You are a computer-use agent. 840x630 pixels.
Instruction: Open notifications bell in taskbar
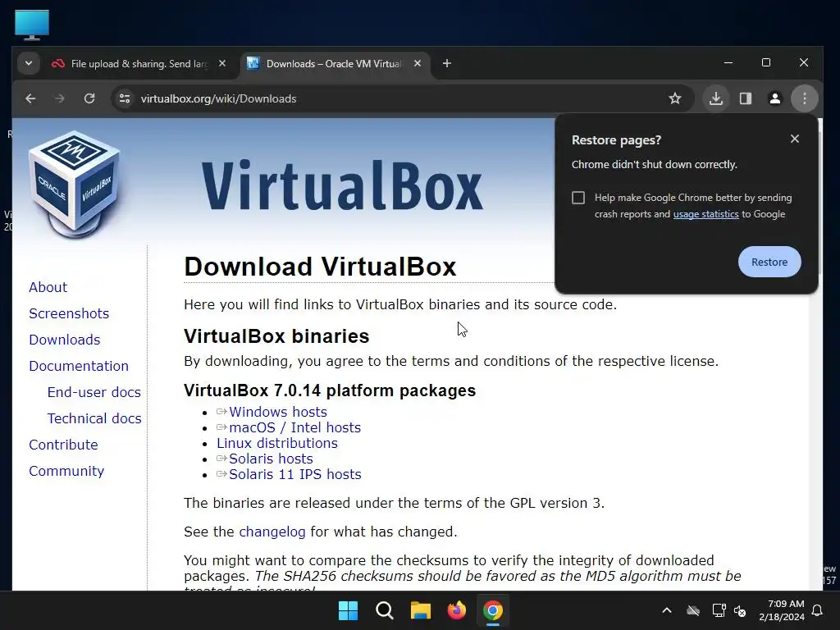click(818, 610)
